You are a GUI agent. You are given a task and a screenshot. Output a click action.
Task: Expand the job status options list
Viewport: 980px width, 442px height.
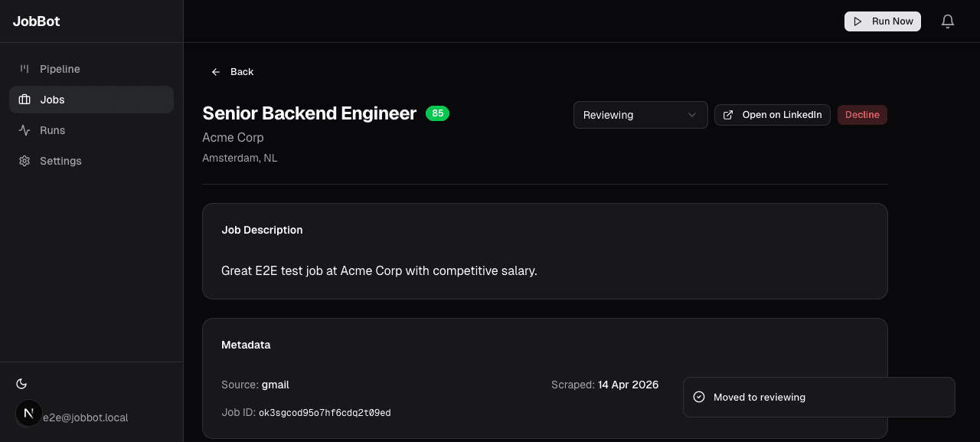click(640, 115)
